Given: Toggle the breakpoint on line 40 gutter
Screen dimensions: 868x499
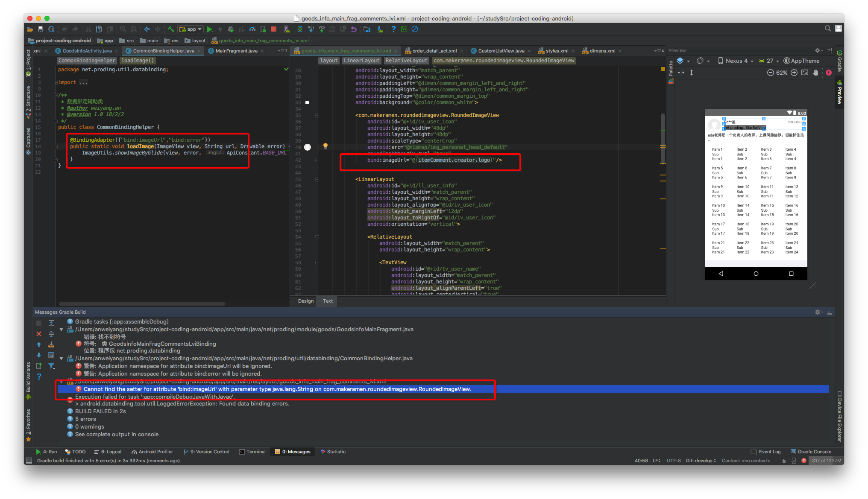Looking at the screenshot, I should pos(308,147).
